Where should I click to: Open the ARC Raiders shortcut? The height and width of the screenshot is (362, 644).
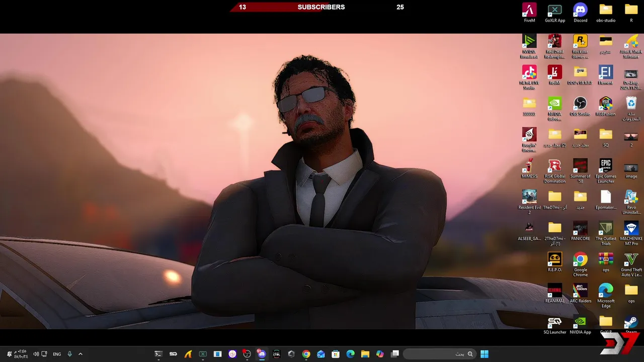pyautogui.click(x=580, y=293)
